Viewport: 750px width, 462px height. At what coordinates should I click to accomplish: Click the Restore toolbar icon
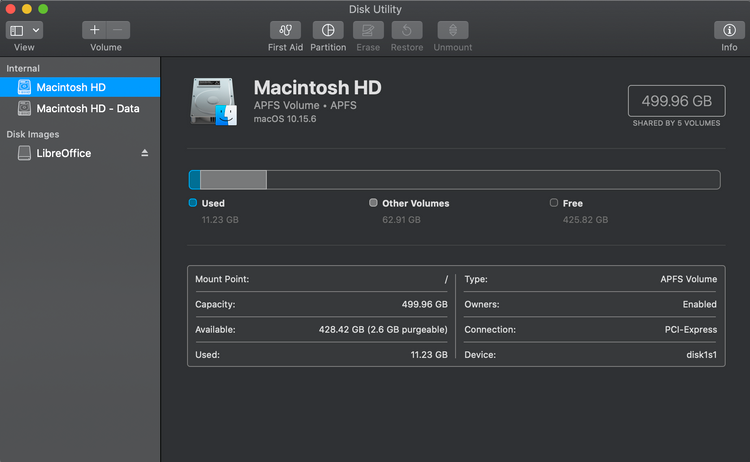[406, 30]
